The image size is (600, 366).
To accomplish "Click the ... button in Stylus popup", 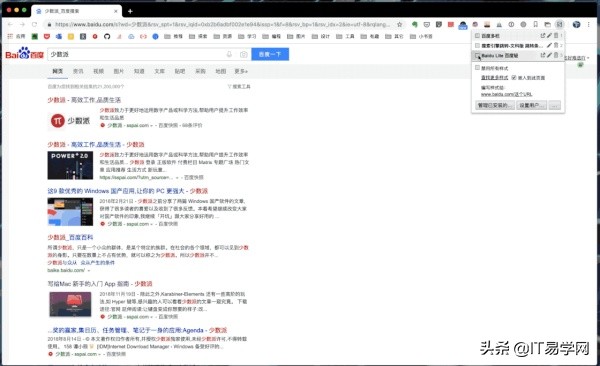I will [x=554, y=105].
